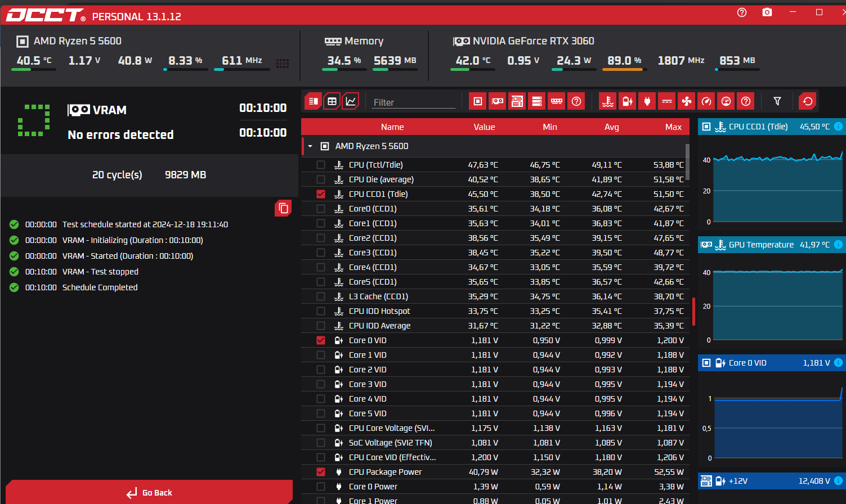Toggle the memory sensor filter icon

coord(557,101)
